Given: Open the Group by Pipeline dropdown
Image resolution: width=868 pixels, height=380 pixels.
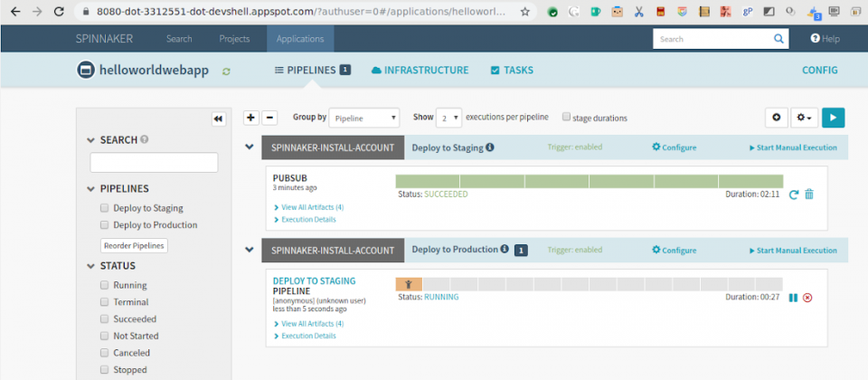Looking at the screenshot, I should pyautogui.click(x=364, y=118).
